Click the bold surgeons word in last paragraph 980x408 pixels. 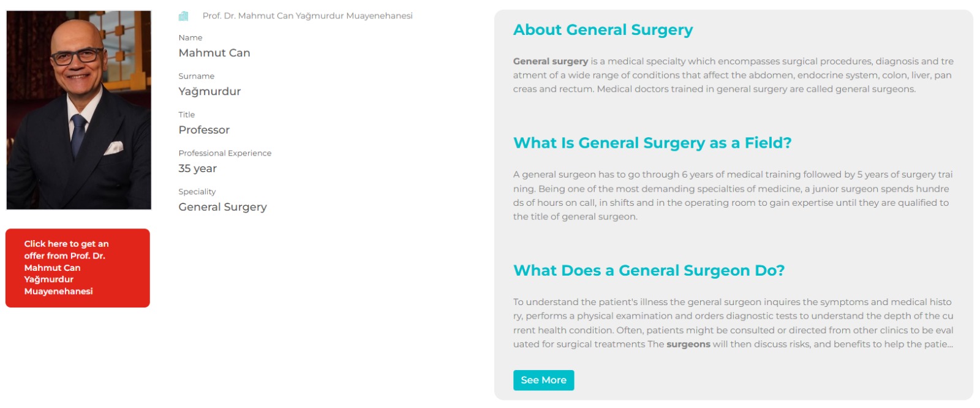tap(688, 344)
